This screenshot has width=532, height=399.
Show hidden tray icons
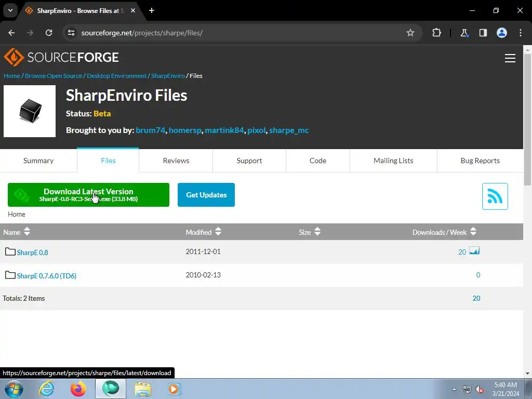pyautogui.click(x=454, y=390)
